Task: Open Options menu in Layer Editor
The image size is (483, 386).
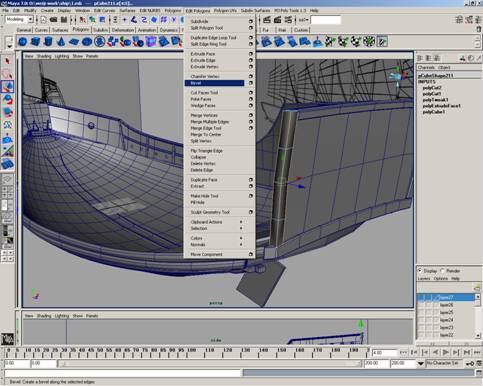Action: (x=441, y=279)
